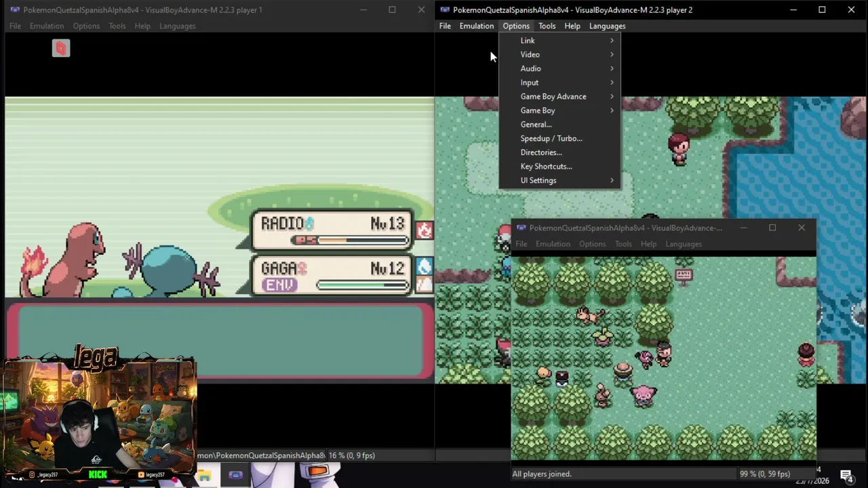
Task: Close the open Options menu in player 2
Action: (x=516, y=26)
